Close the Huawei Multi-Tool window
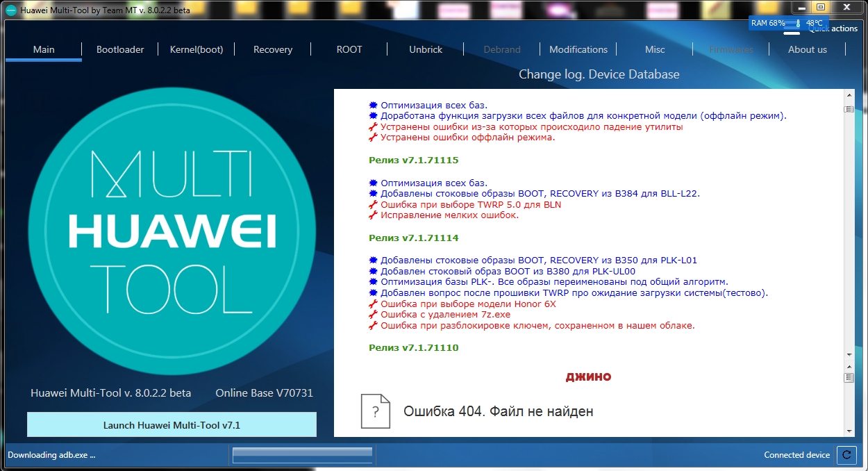 coord(846,7)
